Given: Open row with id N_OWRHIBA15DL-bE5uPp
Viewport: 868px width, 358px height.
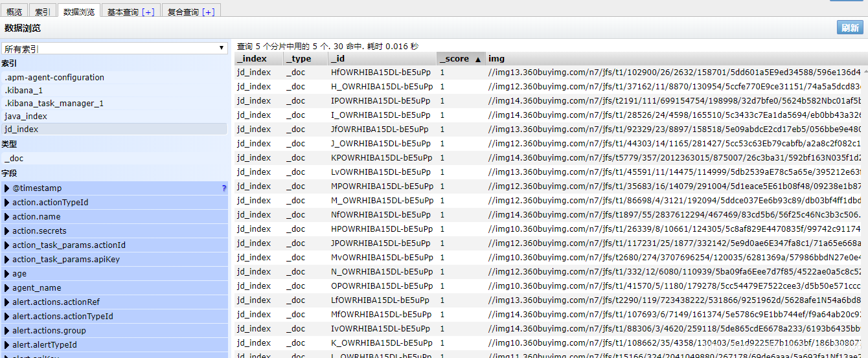Looking at the screenshot, I should click(551, 271).
